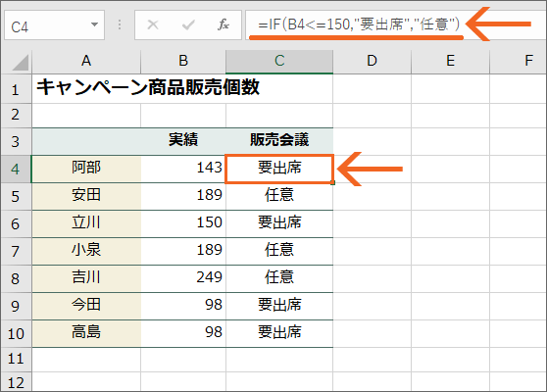Image resolution: width=547 pixels, height=392 pixels.
Task: Click the 実績 column heading cell
Action: tap(183, 140)
